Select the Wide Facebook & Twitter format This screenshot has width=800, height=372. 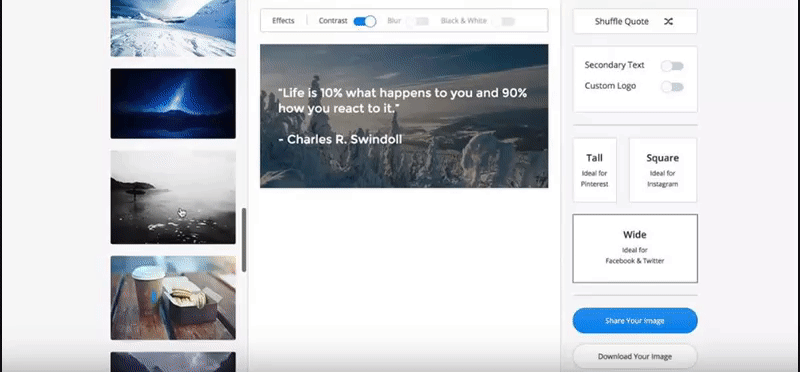click(x=635, y=249)
